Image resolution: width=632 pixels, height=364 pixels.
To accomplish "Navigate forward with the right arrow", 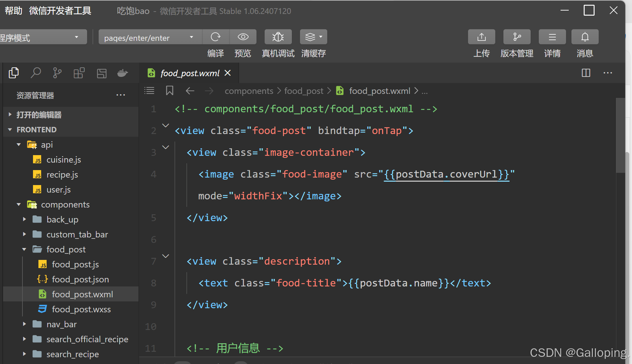I will tap(209, 91).
